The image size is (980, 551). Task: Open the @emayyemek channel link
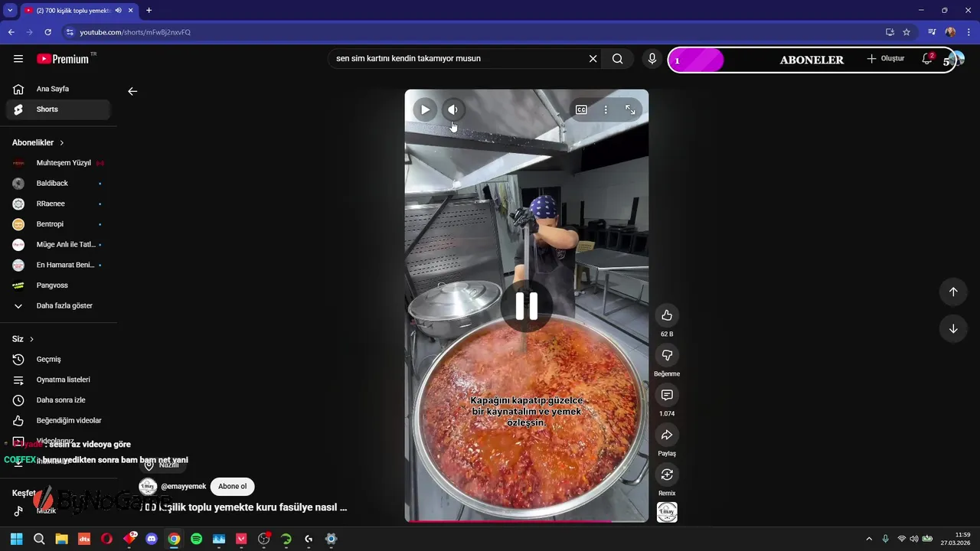[x=184, y=487]
